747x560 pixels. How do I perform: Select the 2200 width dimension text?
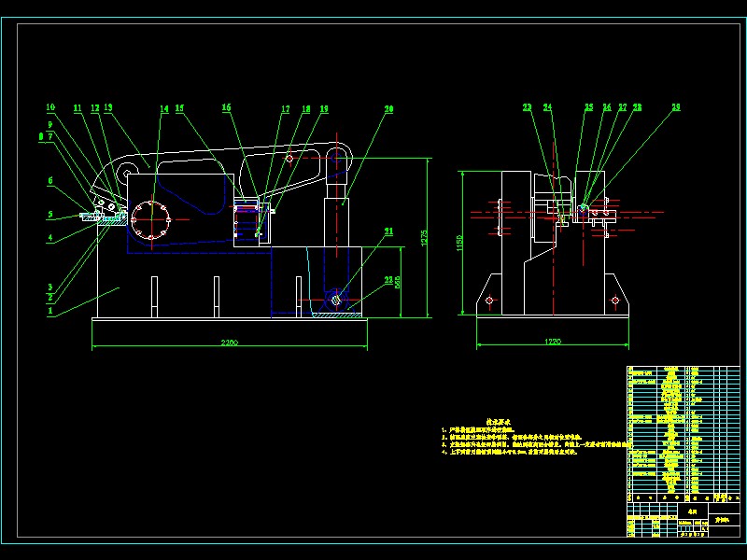(x=230, y=343)
